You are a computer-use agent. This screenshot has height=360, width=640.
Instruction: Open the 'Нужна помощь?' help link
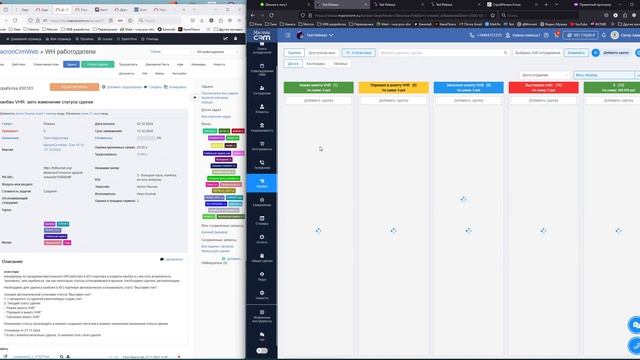click(523, 36)
